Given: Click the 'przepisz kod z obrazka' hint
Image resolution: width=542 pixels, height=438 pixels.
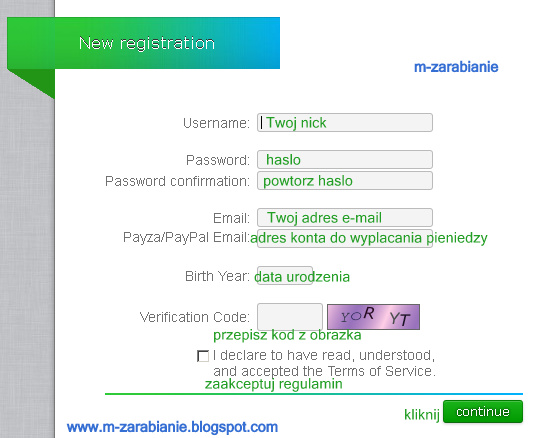Looking at the screenshot, I should [287, 335].
